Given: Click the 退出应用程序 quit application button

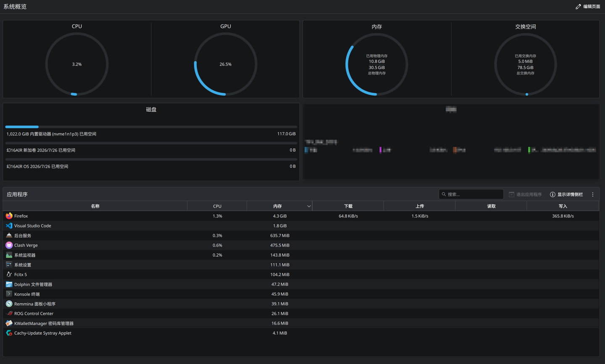Looking at the screenshot, I should coord(525,194).
